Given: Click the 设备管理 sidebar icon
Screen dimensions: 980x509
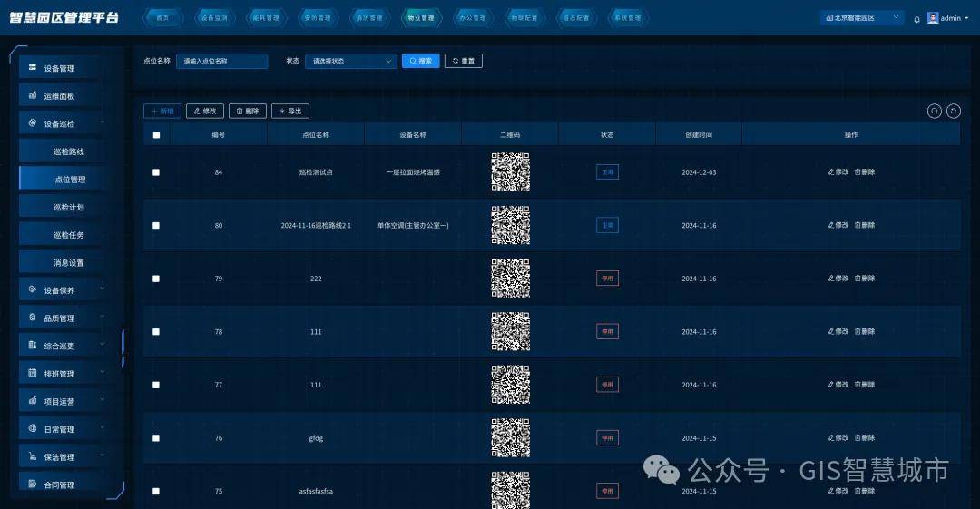Looking at the screenshot, I should point(33,67).
